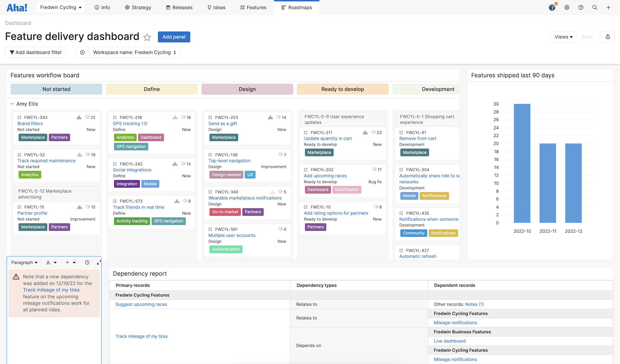Favorite the dashboard with the star

tap(147, 37)
